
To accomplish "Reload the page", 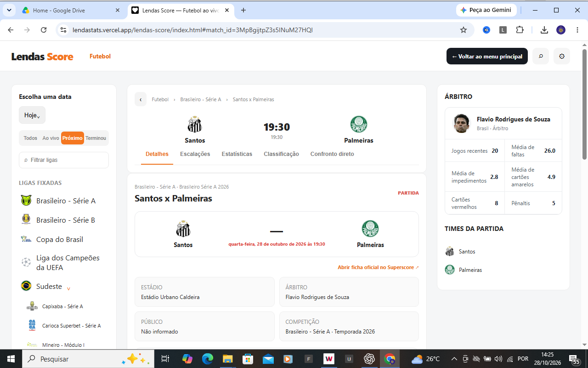I will pyautogui.click(x=44, y=30).
